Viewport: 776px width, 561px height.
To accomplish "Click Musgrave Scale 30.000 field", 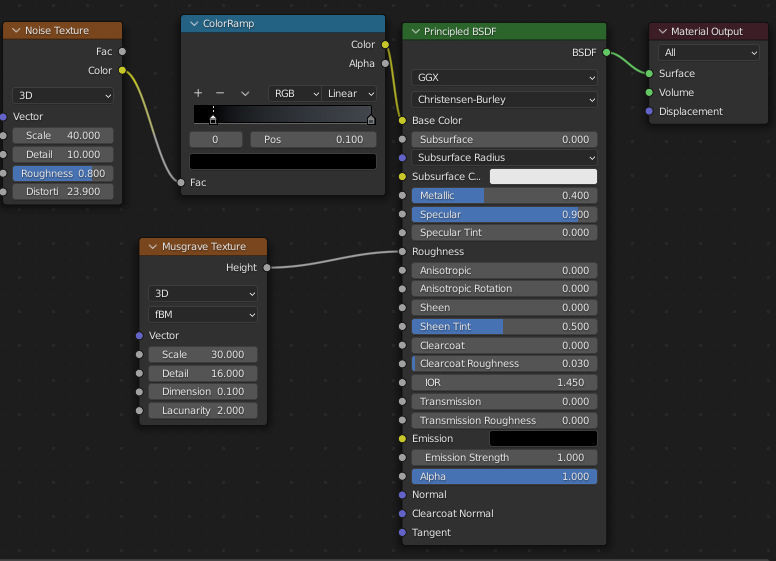I will point(203,355).
